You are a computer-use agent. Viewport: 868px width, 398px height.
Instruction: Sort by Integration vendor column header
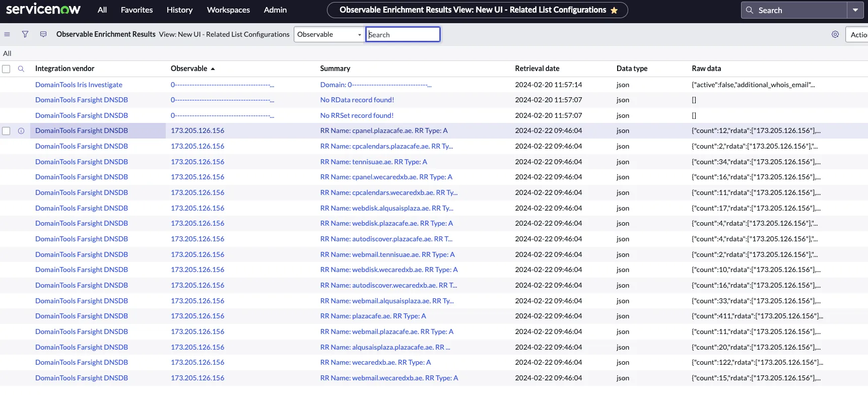pos(64,69)
